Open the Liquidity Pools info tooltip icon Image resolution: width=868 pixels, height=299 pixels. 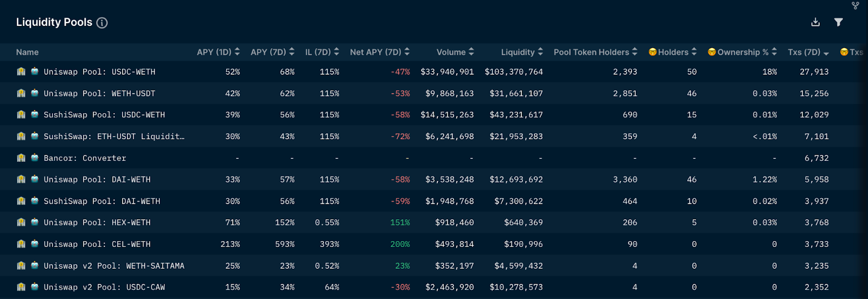click(102, 23)
